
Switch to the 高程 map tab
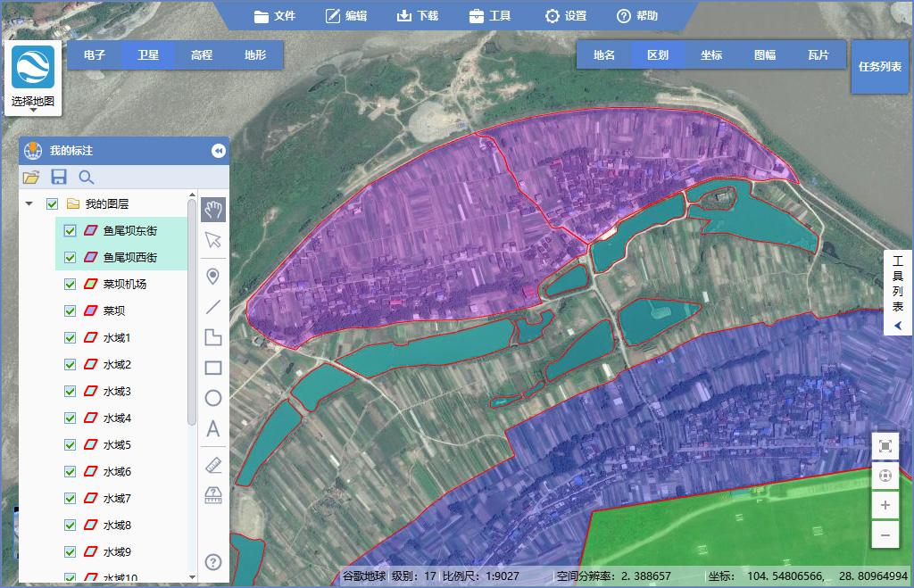(202, 55)
